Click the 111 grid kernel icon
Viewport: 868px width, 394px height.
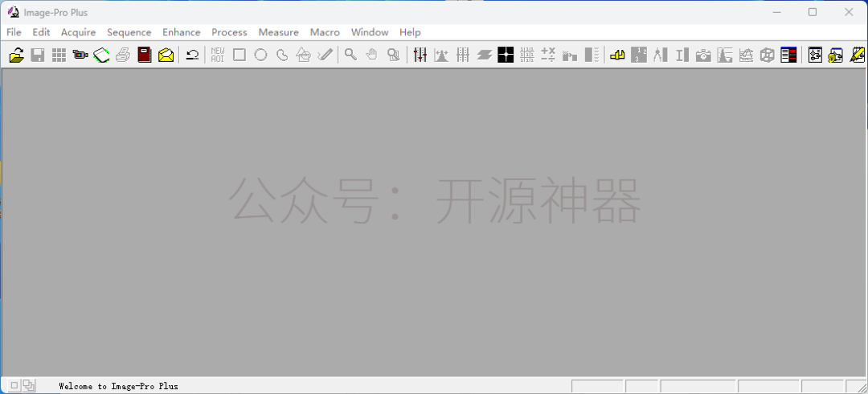(527, 55)
